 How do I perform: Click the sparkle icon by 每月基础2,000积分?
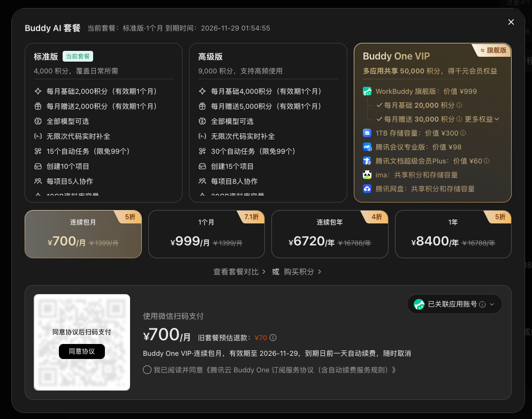coord(38,91)
